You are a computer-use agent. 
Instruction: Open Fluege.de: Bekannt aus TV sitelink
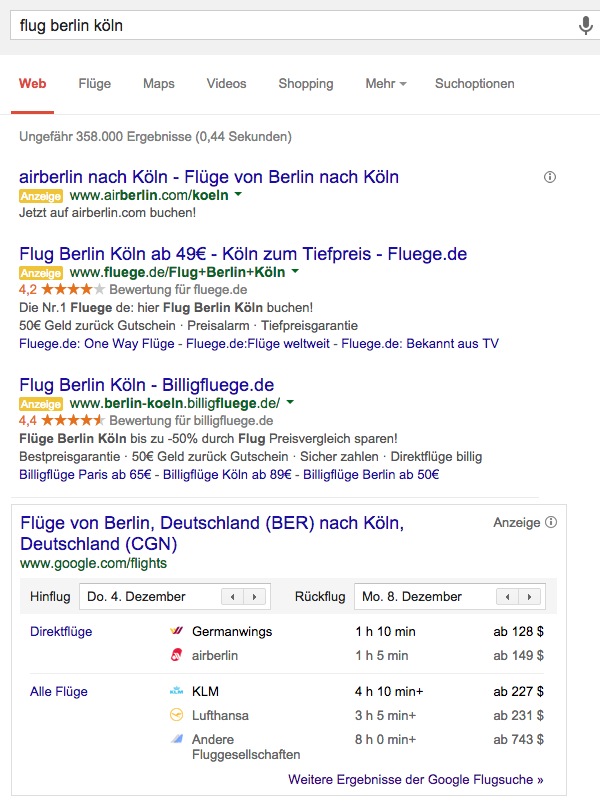click(420, 344)
